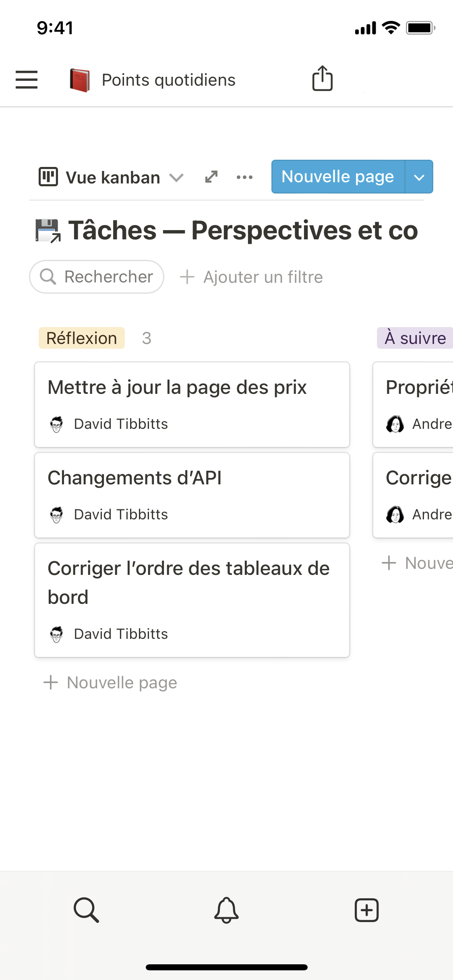This screenshot has width=453, height=980.
Task: Open search from bottom navigation bar
Action: [x=86, y=910]
